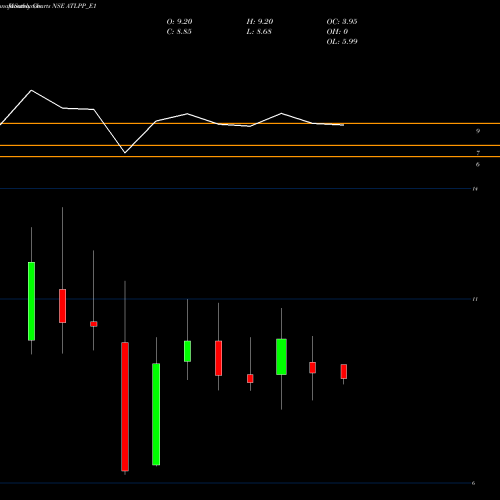Click the "7" axis label in indicator panel
The height and width of the screenshot is (500, 500).
[478, 153]
